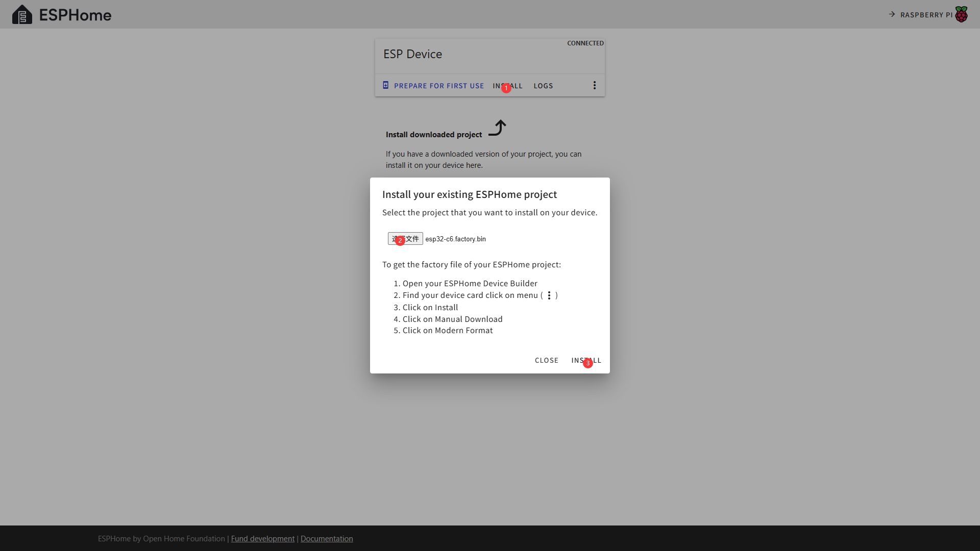Click the esp32-c6.factory.bin file name
The width and height of the screenshot is (980, 551).
(x=455, y=239)
